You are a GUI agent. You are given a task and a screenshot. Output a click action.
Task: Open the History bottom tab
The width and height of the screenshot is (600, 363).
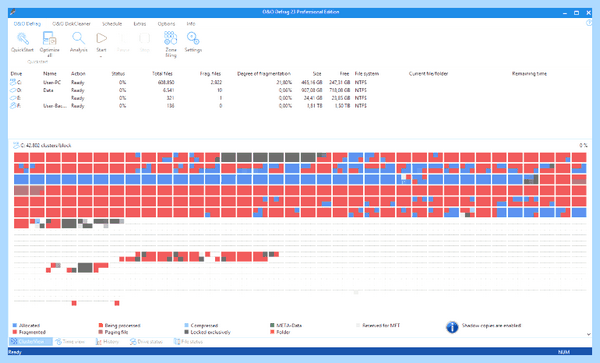point(108,341)
